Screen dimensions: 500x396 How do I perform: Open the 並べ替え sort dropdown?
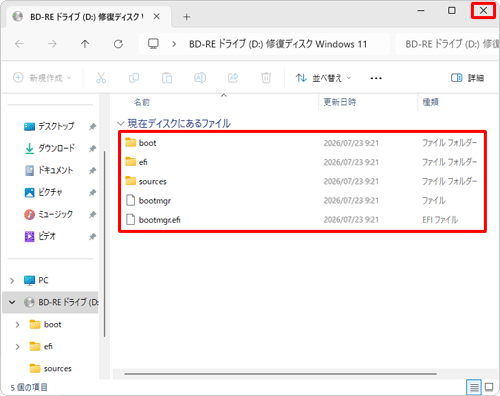(323, 78)
